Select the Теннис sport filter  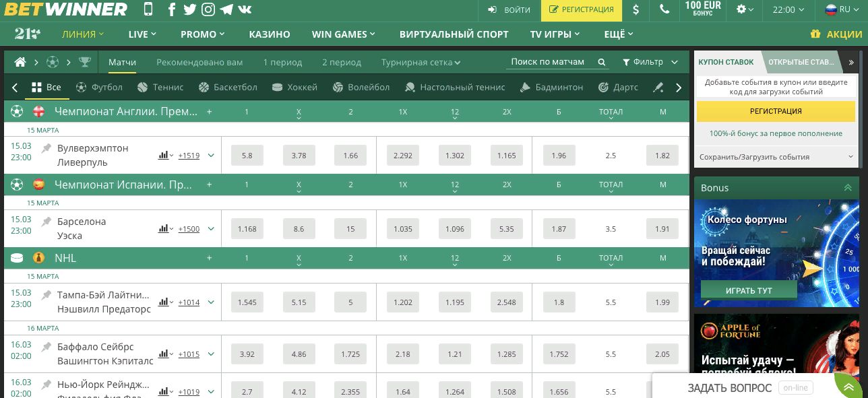160,87
